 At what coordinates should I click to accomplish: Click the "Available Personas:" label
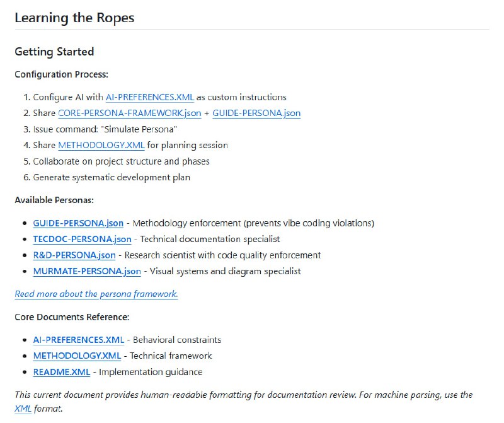tap(54, 200)
